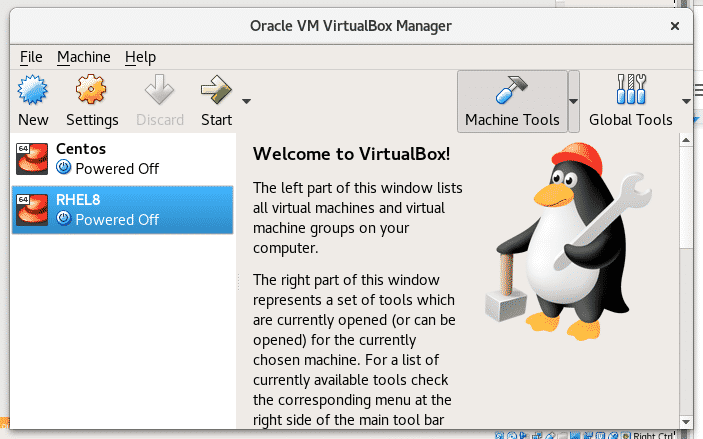Click the scrollbar down arrow

[x=686, y=422]
